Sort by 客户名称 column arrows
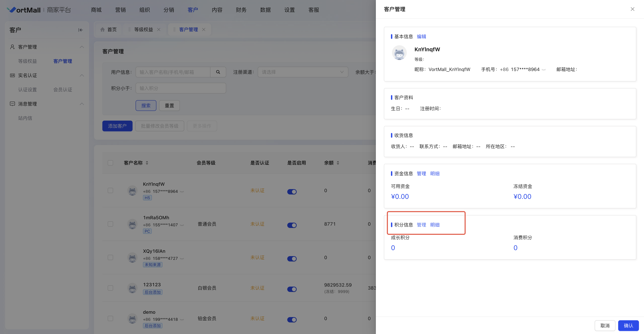This screenshot has width=644, height=334. pos(147,163)
